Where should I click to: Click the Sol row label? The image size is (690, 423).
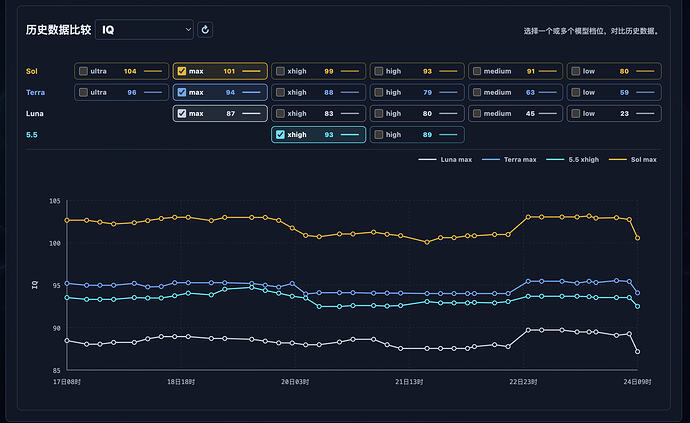[x=32, y=71]
